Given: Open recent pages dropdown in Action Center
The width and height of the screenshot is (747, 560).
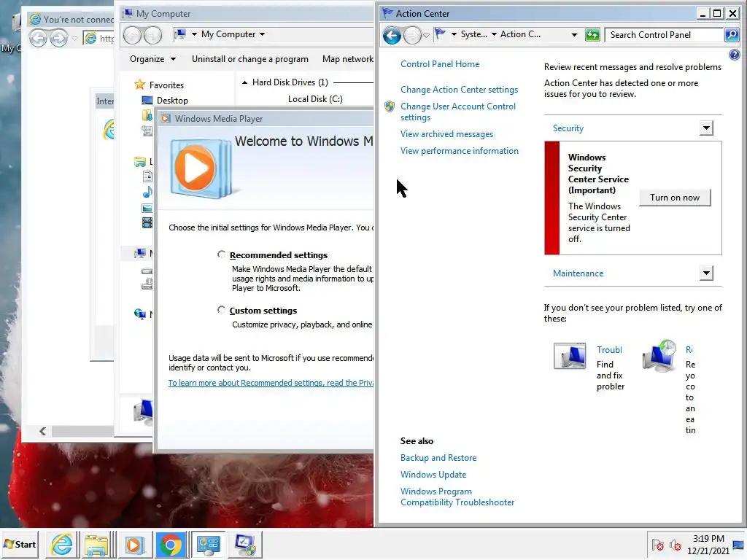Looking at the screenshot, I should [x=426, y=35].
